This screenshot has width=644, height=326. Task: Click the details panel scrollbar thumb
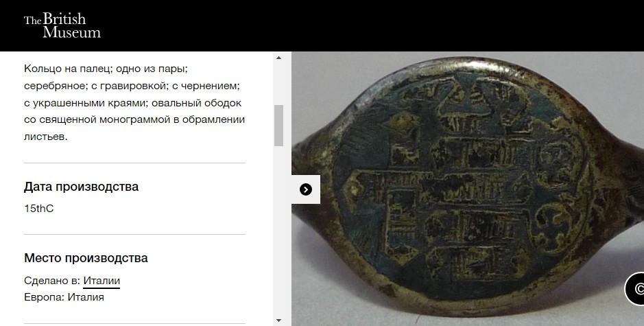(x=278, y=126)
